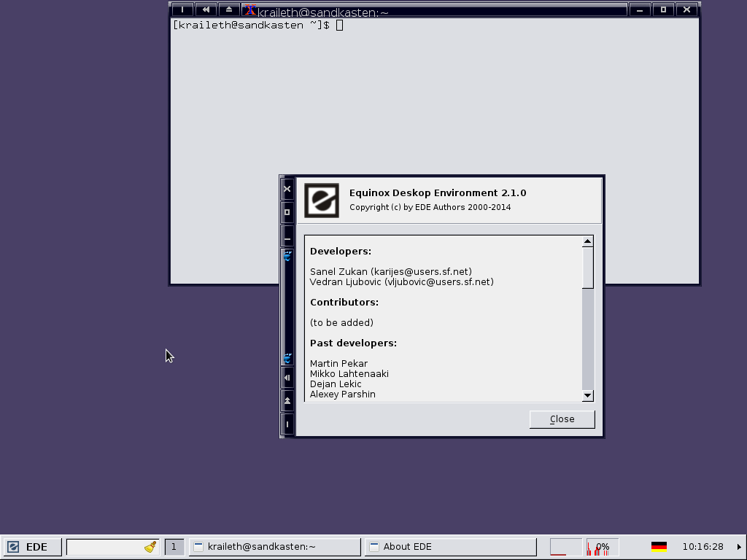Maximize the About EDE dialog via square button
This screenshot has width=747, height=560.
(287, 212)
